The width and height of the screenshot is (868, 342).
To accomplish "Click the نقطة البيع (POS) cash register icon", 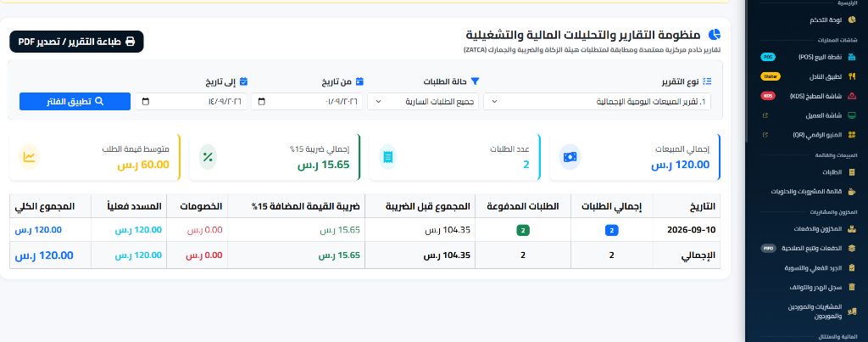I will pos(851,57).
